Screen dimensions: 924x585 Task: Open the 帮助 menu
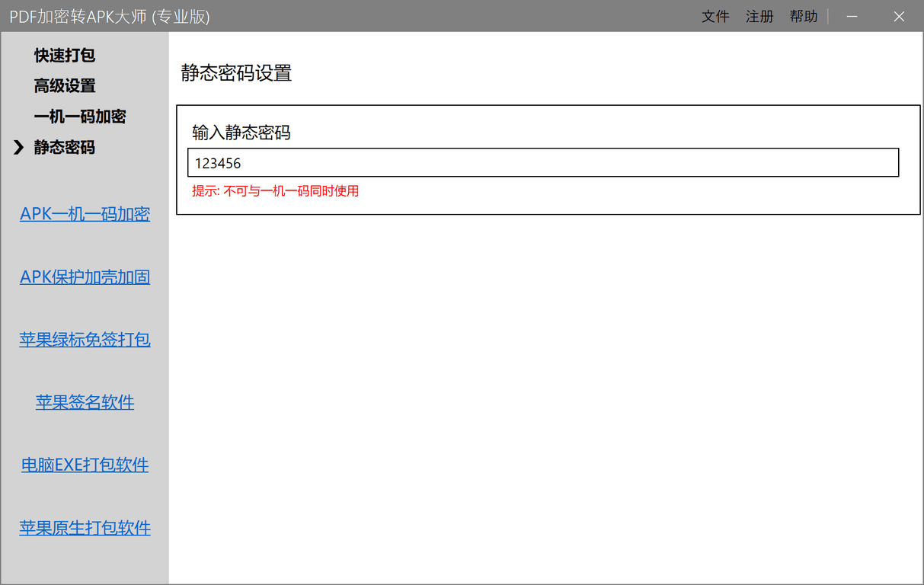tap(804, 16)
